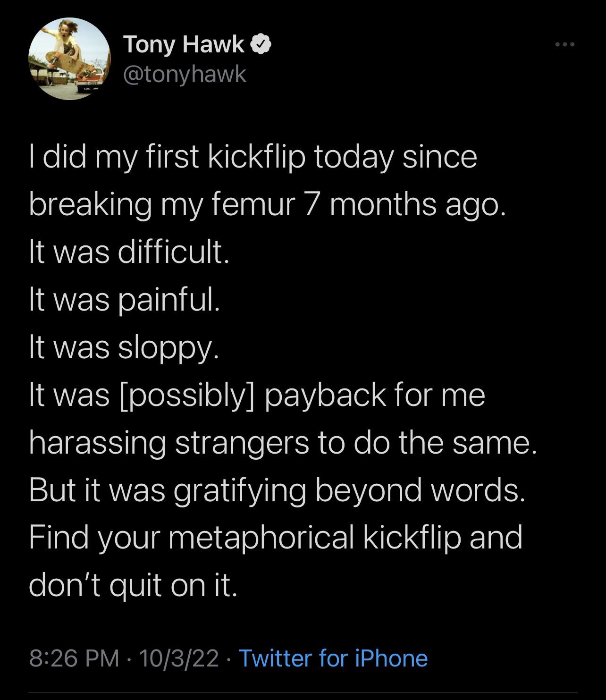Select the "It was painful." line
This screenshot has width=606, height=700.
point(124,300)
